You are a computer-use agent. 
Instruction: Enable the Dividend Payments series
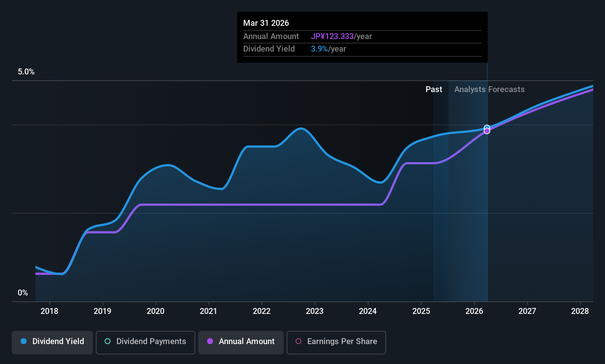pos(146,342)
